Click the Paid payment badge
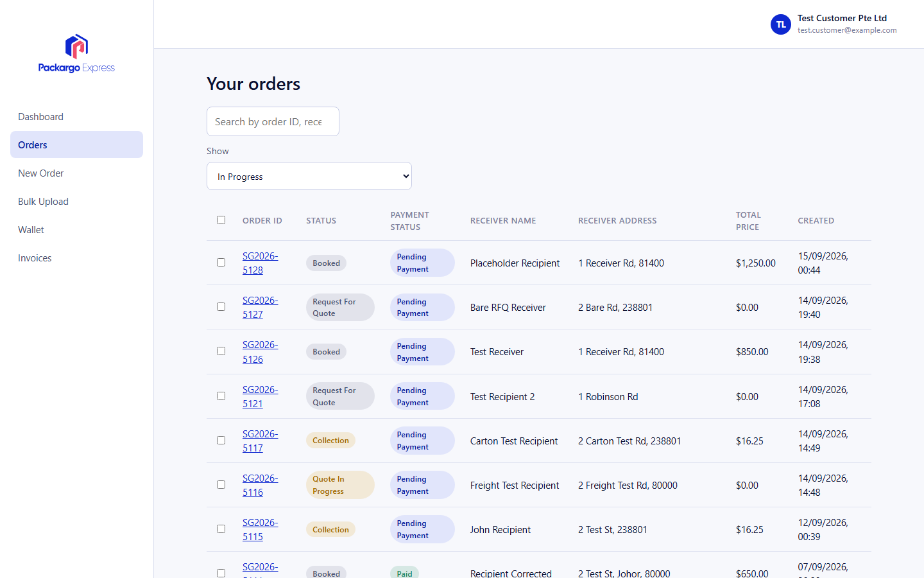The image size is (924, 578). [x=404, y=572]
